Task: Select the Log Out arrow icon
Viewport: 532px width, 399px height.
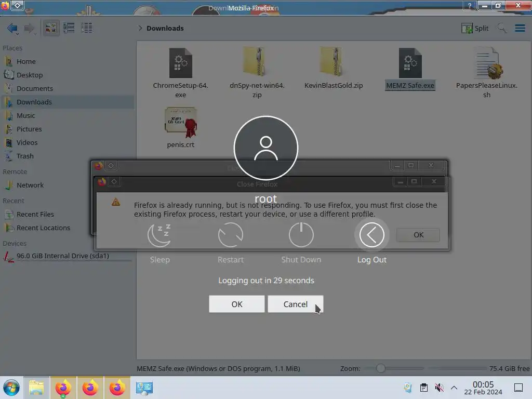Action: [x=371, y=235]
